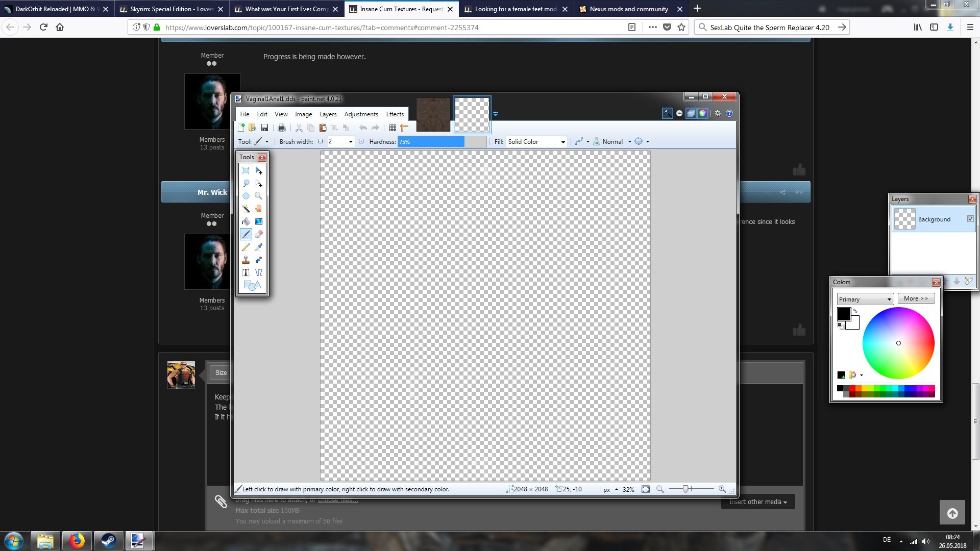Toggle the Layers window button

(x=691, y=113)
